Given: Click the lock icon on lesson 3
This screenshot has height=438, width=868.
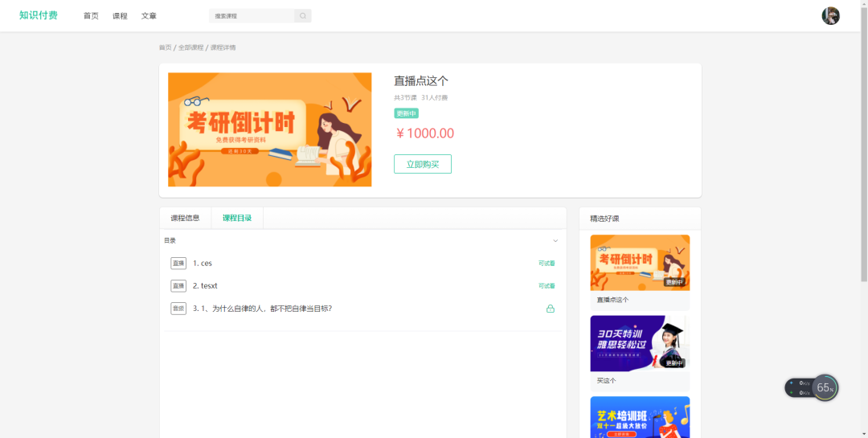Looking at the screenshot, I should 551,309.
